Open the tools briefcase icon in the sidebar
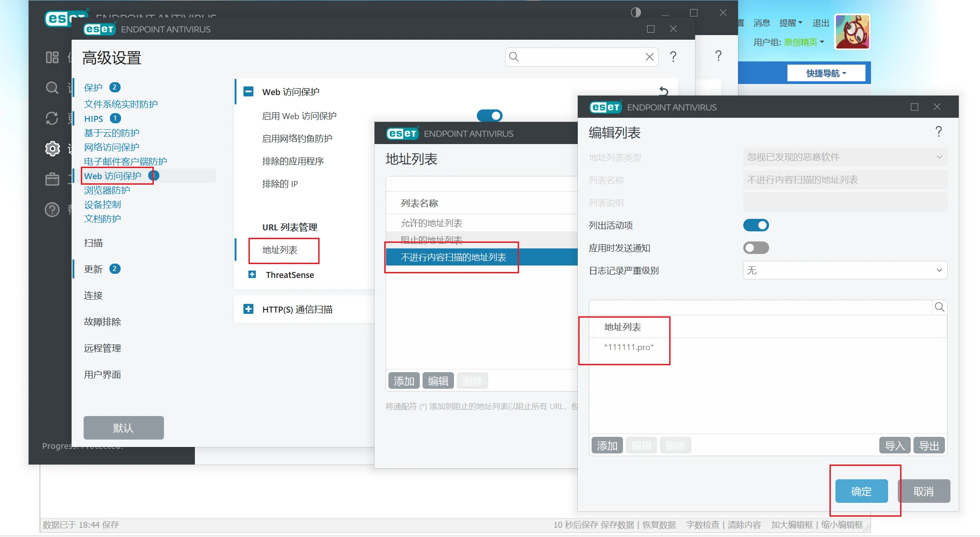This screenshot has height=537, width=980. pyautogui.click(x=52, y=179)
